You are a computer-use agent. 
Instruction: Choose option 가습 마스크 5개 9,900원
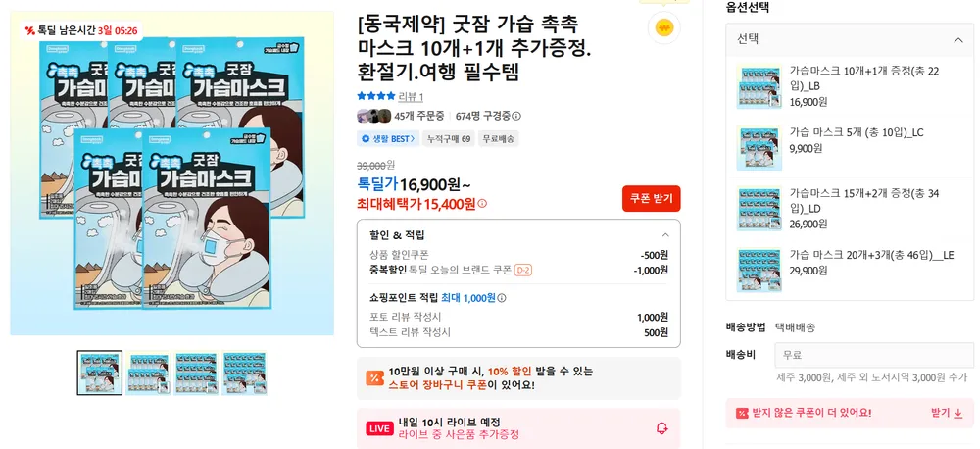coord(850,148)
